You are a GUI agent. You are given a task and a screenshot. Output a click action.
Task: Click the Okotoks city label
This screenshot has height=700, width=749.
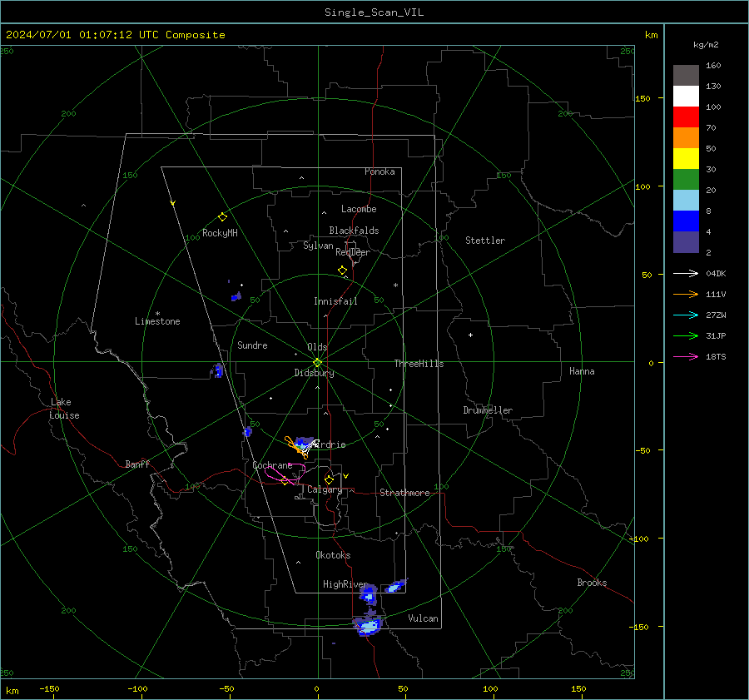[333, 555]
